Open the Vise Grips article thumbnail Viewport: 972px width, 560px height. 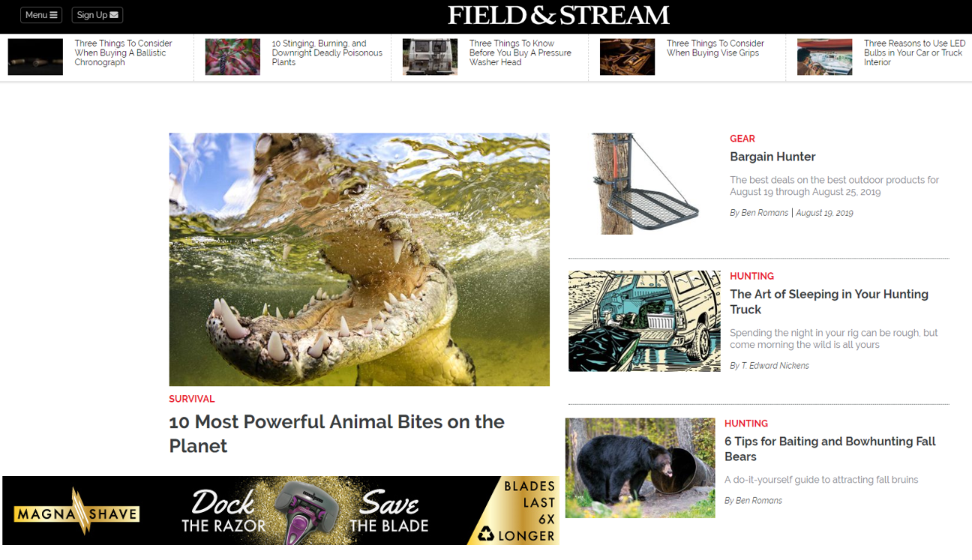pyautogui.click(x=627, y=57)
